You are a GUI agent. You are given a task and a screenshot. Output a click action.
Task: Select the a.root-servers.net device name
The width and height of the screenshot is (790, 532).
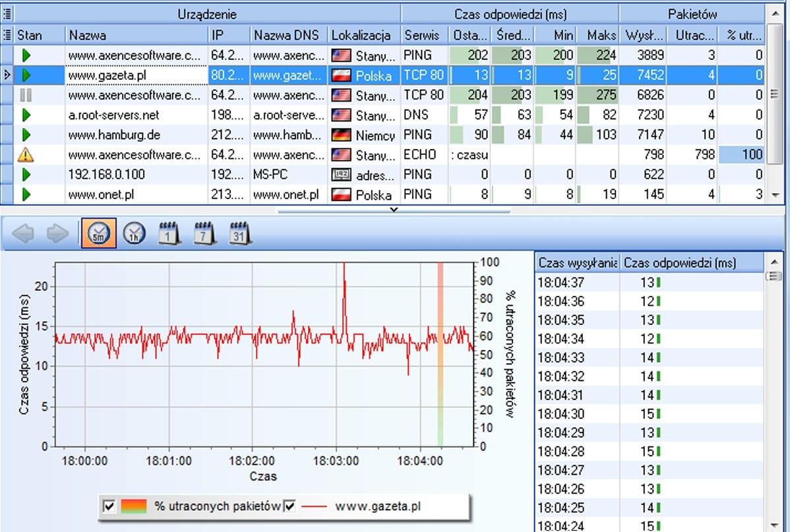click(113, 115)
